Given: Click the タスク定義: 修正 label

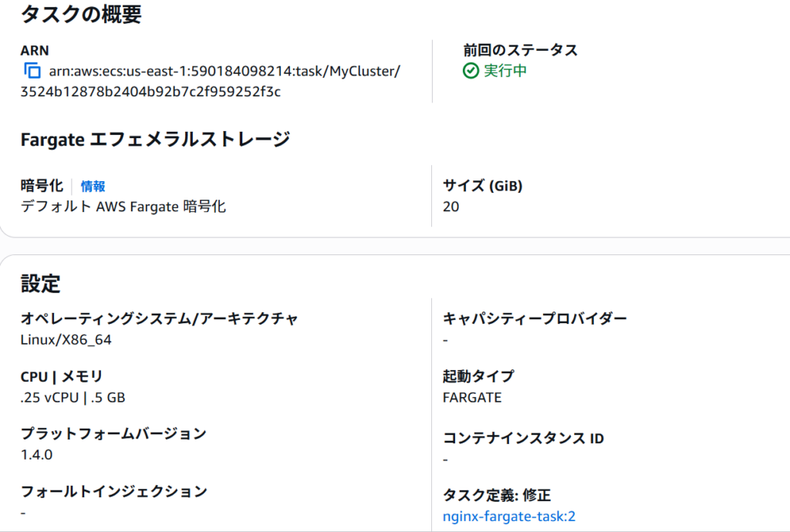Looking at the screenshot, I should click(497, 495).
